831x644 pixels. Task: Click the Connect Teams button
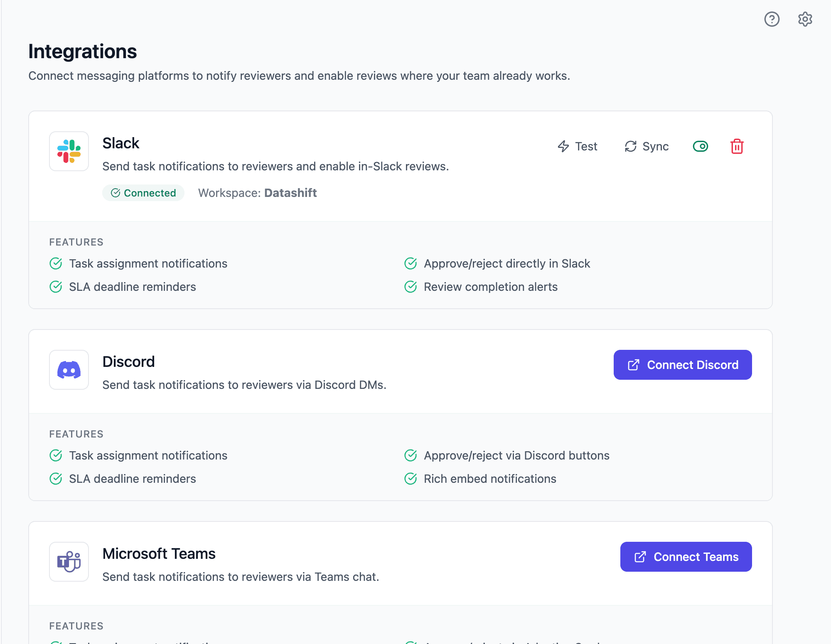[685, 557]
